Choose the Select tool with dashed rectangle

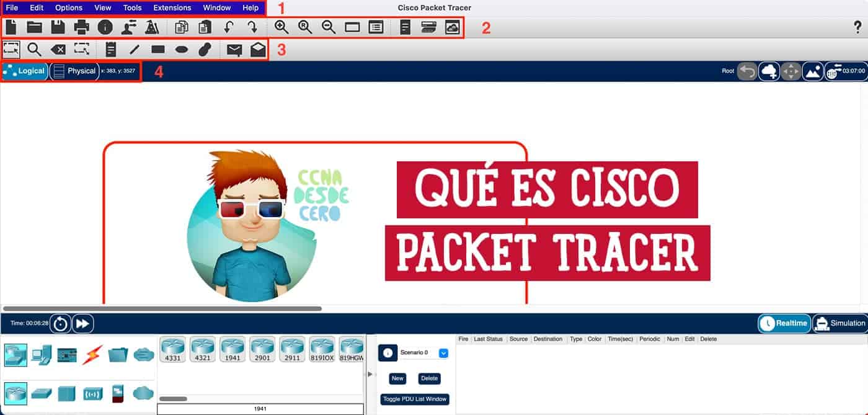(11, 49)
